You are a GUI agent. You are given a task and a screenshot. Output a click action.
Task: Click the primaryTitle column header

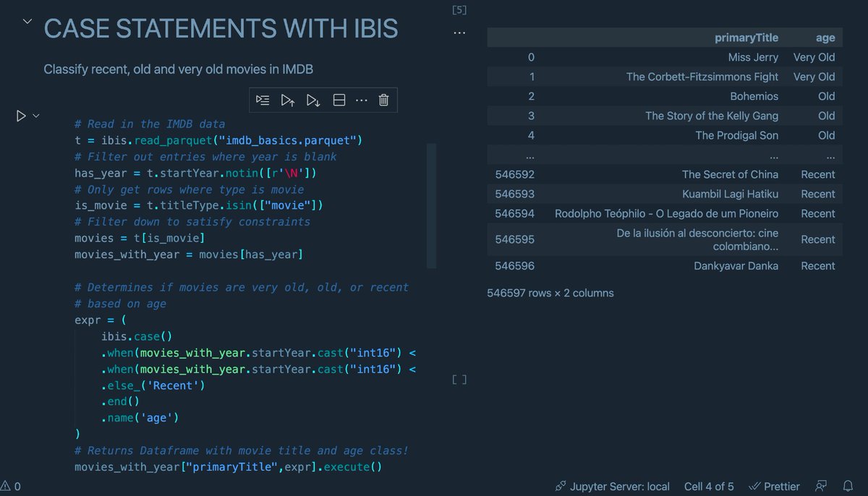click(746, 38)
